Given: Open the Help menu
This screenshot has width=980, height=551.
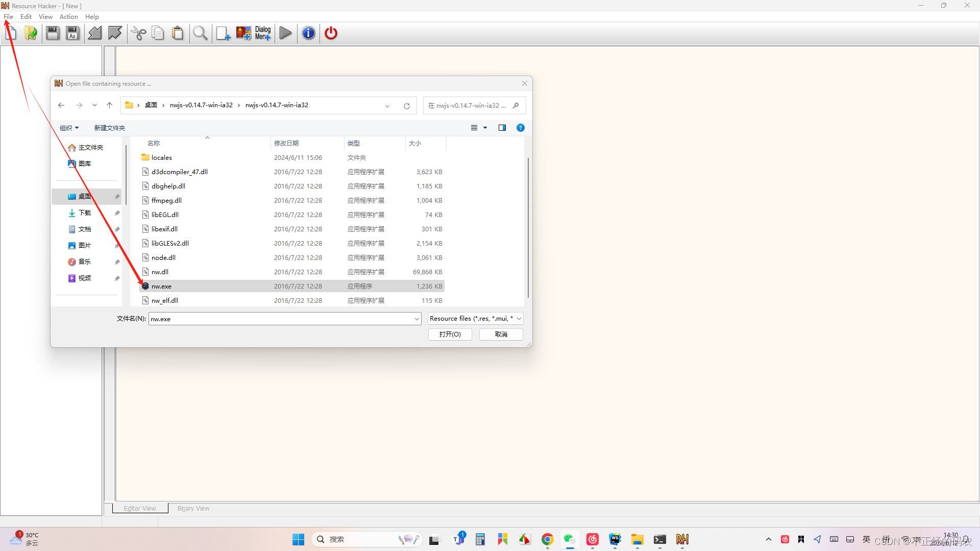Looking at the screenshot, I should pos(92,17).
